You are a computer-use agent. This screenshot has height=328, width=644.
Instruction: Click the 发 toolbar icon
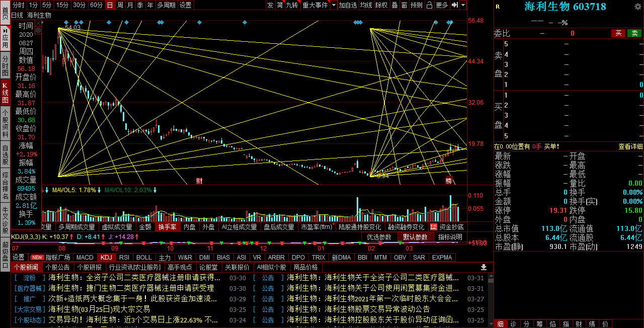click(270, 5)
